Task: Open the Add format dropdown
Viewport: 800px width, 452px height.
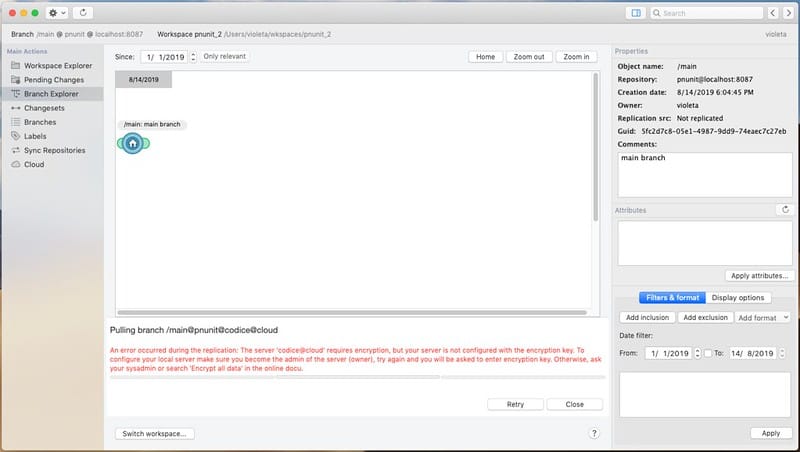Action: [763, 318]
